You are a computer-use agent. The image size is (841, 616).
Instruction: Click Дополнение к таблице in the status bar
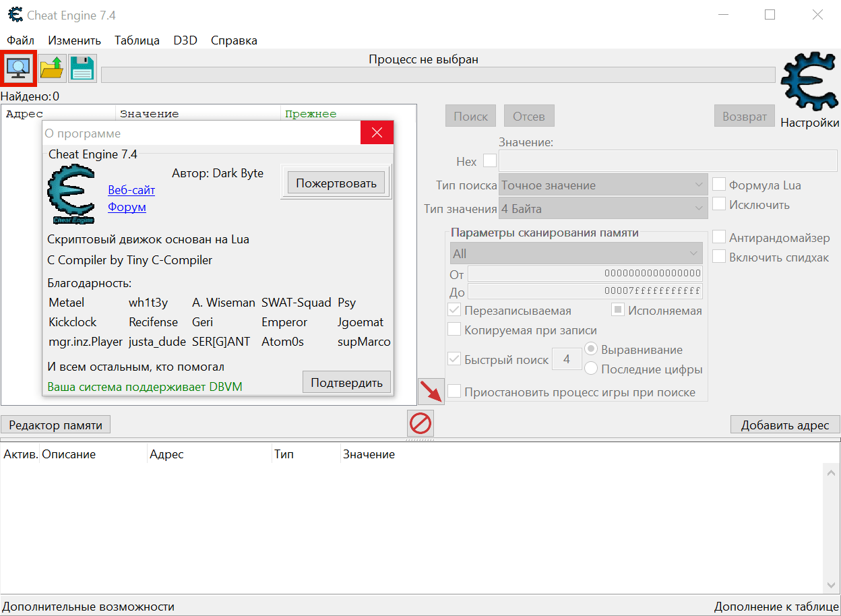[776, 607]
